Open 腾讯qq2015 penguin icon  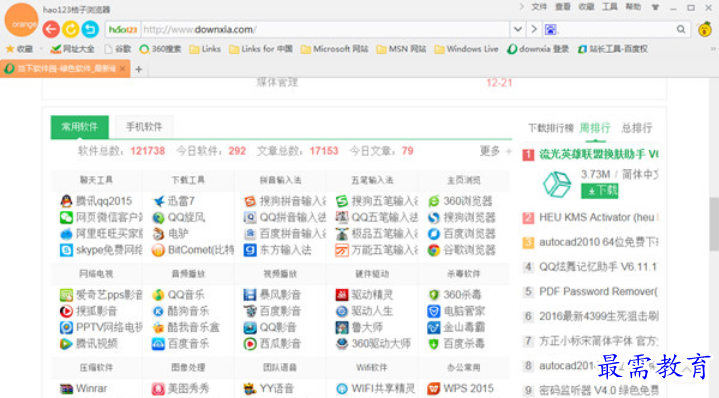66,201
